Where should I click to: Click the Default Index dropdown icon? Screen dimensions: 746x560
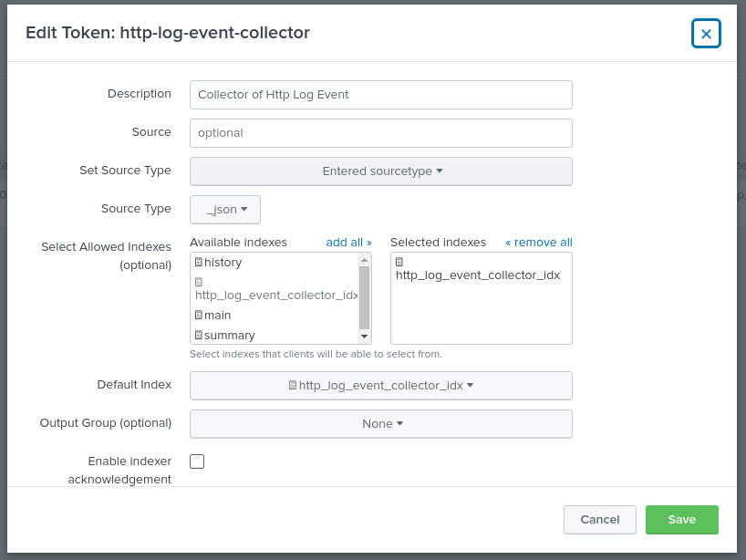(293, 386)
